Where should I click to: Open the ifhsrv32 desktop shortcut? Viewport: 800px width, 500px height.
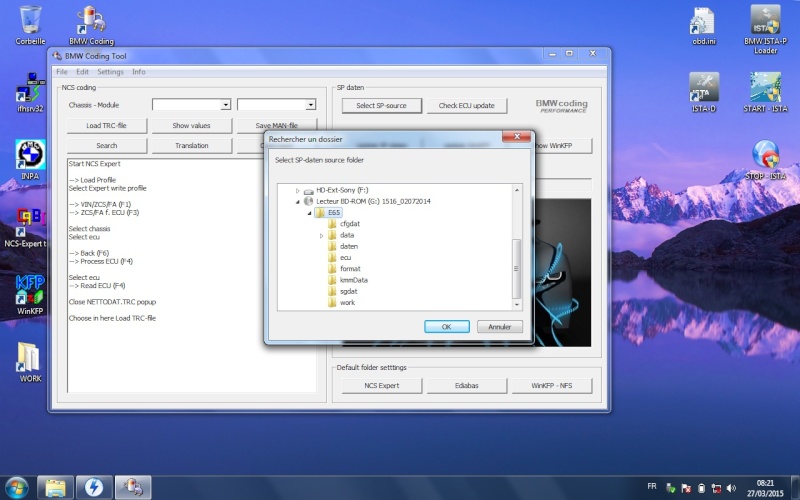coord(30,92)
